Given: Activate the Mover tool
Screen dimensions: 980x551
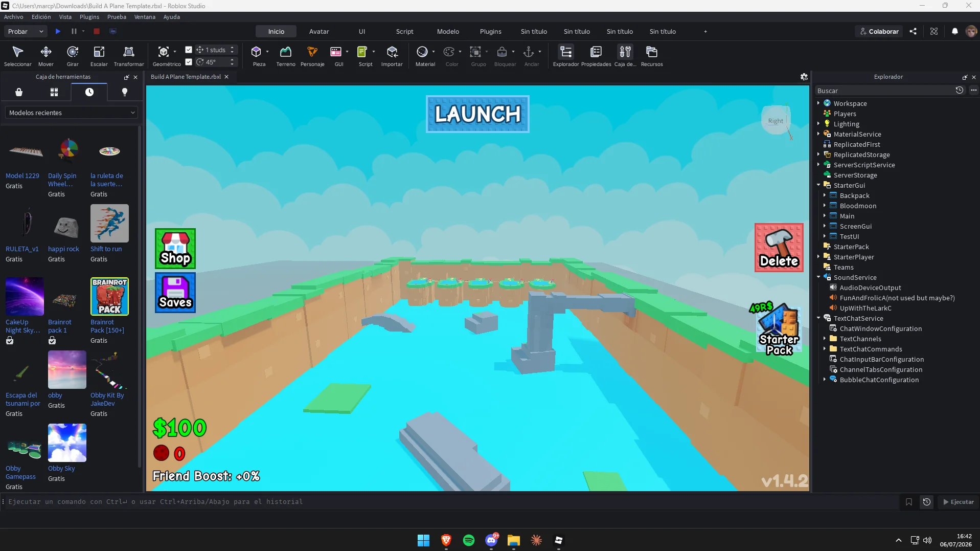Looking at the screenshot, I should tap(45, 56).
